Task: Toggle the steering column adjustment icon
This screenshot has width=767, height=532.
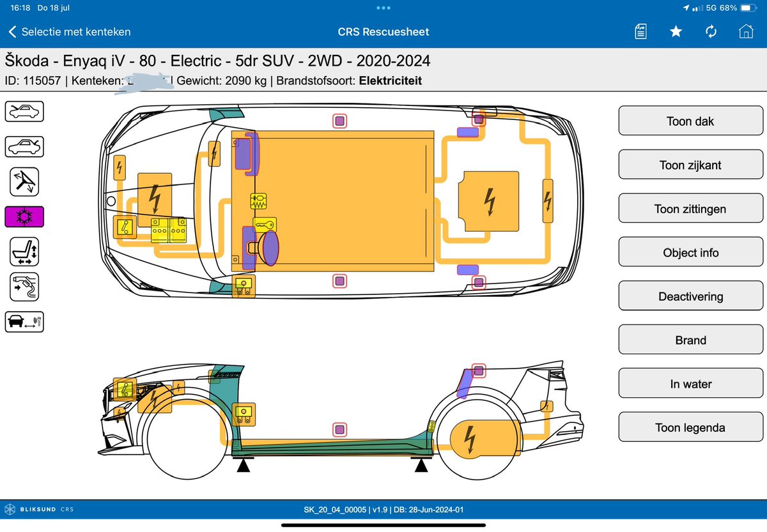Action: pos(24,183)
